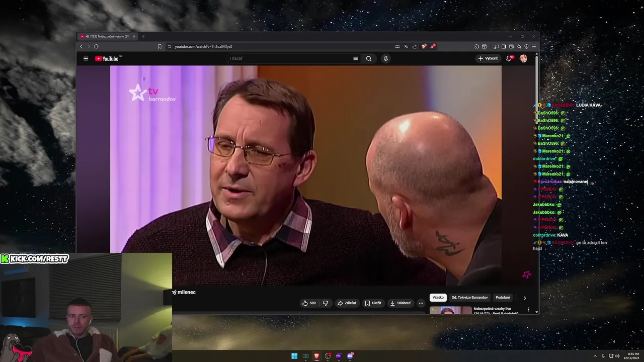This screenshot has height=362, width=644.
Task: Save the video with Uložiť
Action: [x=373, y=303]
